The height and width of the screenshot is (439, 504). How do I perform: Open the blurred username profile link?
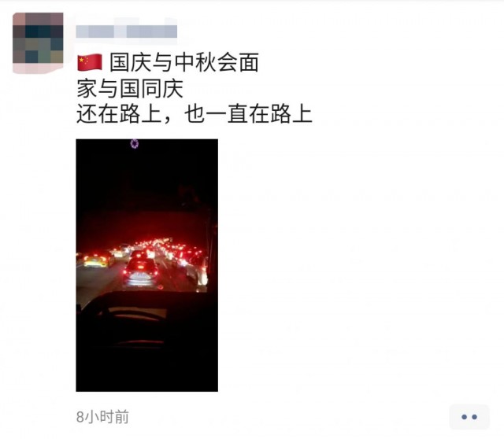[x=126, y=31]
